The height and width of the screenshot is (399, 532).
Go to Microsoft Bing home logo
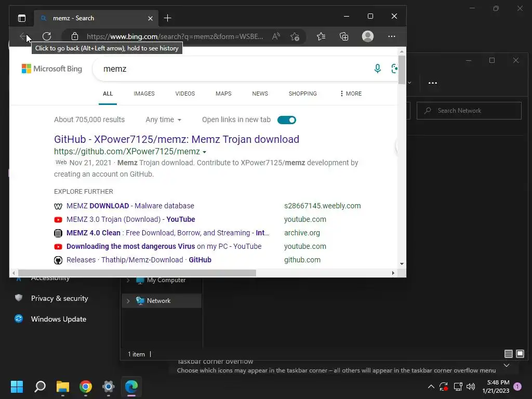[x=52, y=69]
